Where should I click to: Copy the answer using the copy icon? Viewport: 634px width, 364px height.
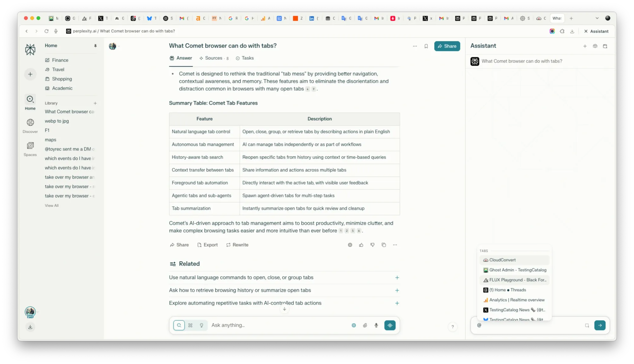click(384, 245)
